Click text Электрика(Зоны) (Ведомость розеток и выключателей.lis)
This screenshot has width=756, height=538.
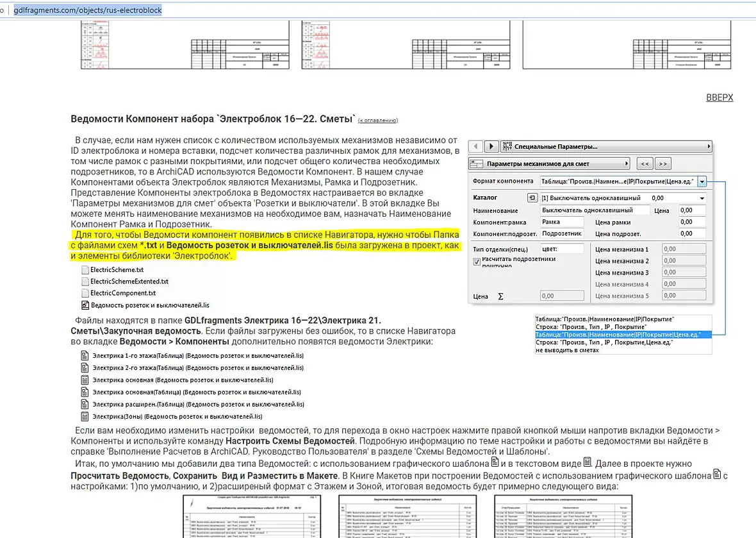[177, 416]
